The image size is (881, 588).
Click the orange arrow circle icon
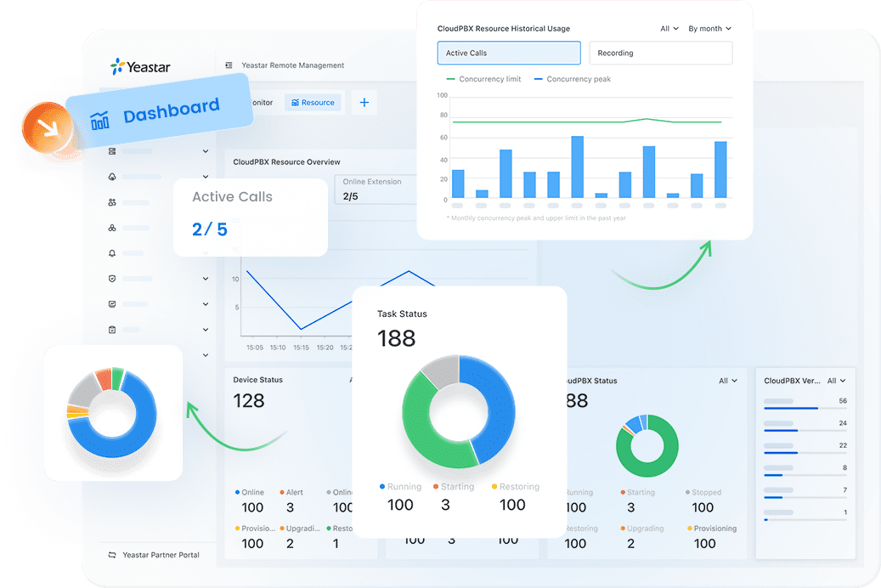(48, 127)
